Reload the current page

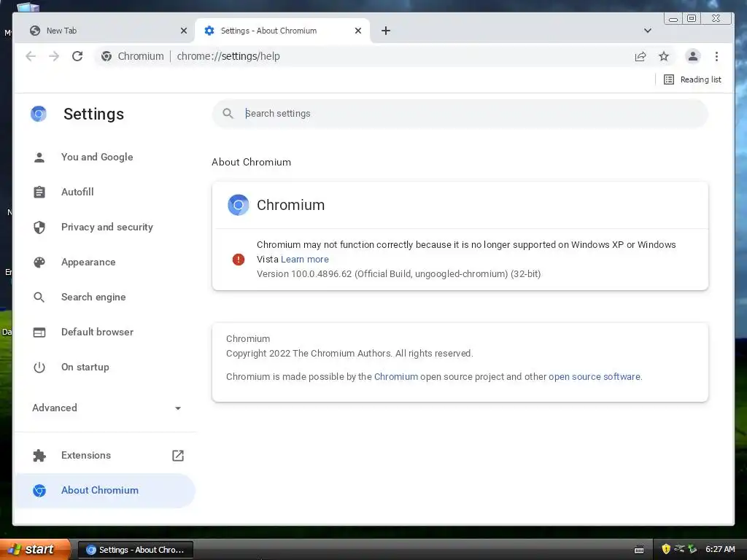[x=77, y=56]
